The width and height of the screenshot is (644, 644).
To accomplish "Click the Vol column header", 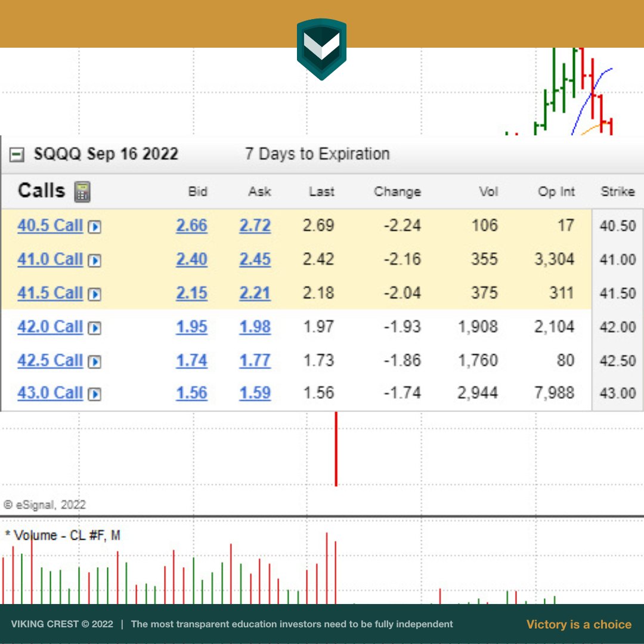I will (488, 191).
